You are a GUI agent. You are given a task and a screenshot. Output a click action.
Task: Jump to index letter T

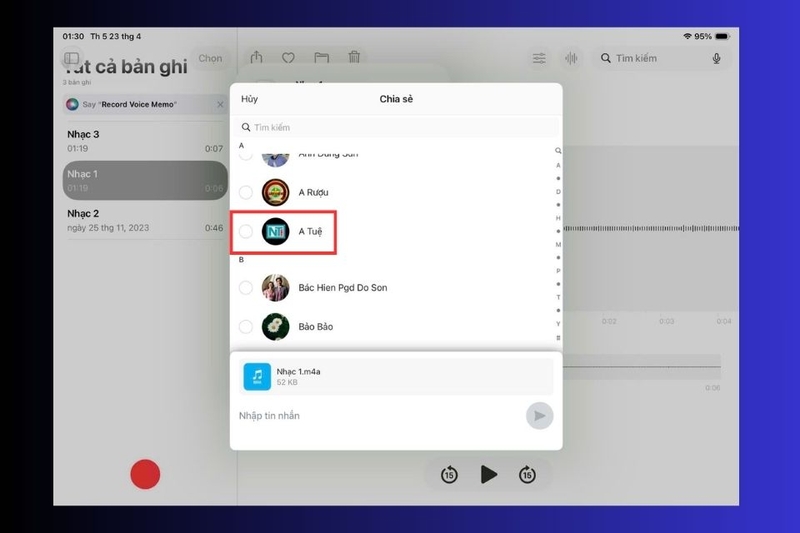(x=558, y=297)
